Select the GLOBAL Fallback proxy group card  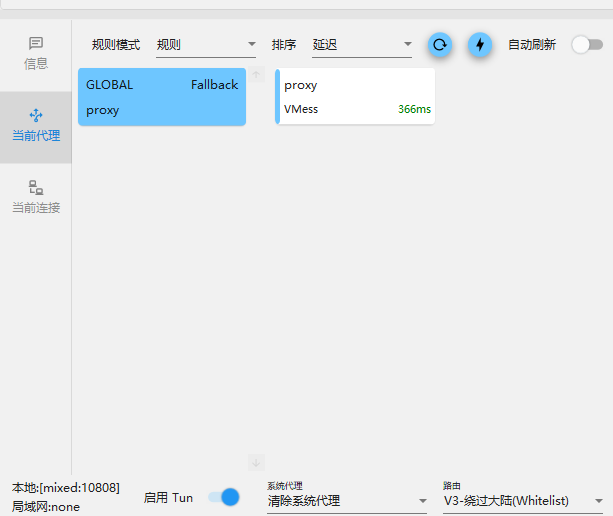pyautogui.click(x=162, y=97)
